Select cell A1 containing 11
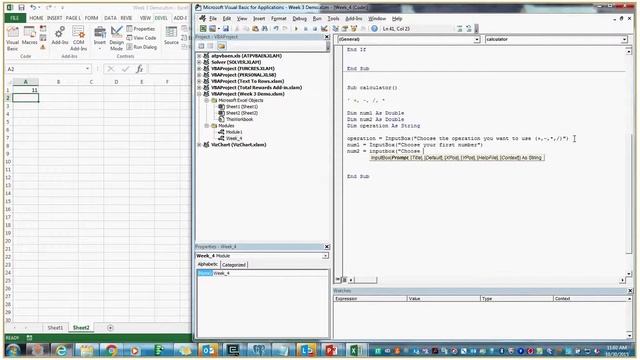This screenshot has height=360, width=640. [26, 90]
